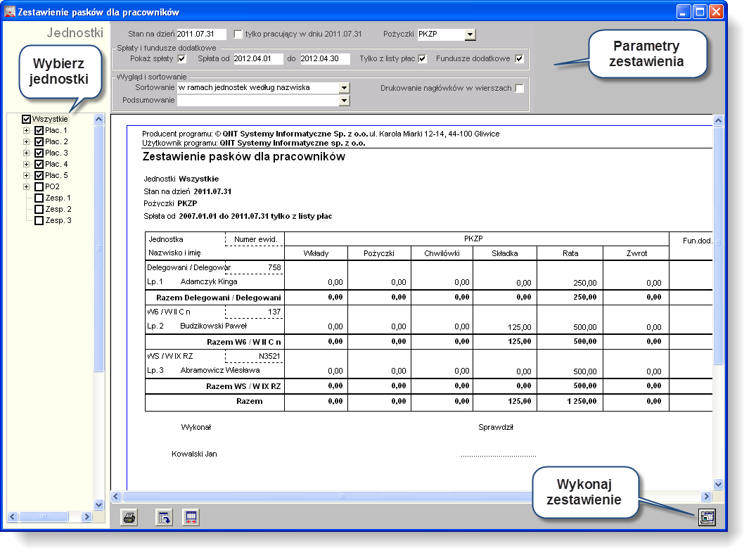The image size is (756, 560).
Task: Maximize the Zestawienie pasków window
Action: coord(700,11)
